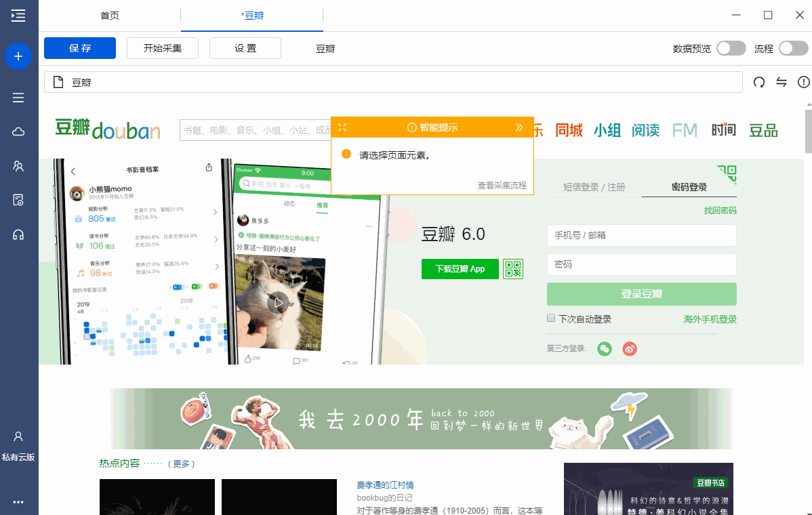Click the 私有云版 label in sidebar
Image resolution: width=812 pixels, height=515 pixels.
(18, 457)
